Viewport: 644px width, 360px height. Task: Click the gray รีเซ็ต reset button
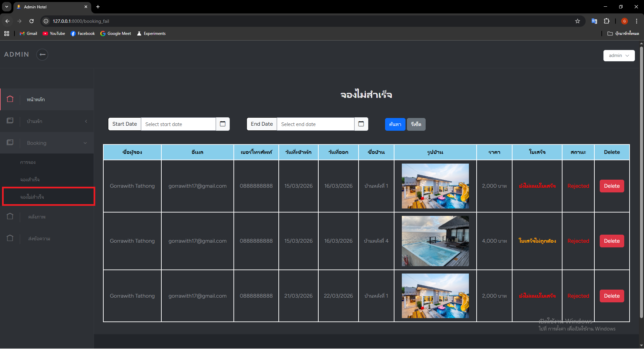coord(416,124)
